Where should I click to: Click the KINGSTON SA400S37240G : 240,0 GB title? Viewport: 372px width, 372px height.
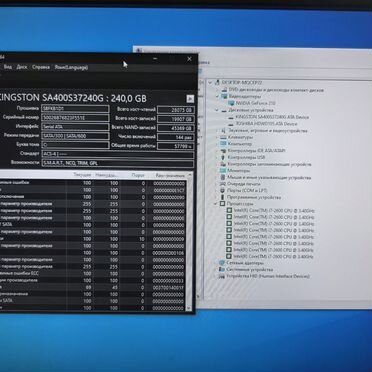click(x=73, y=98)
